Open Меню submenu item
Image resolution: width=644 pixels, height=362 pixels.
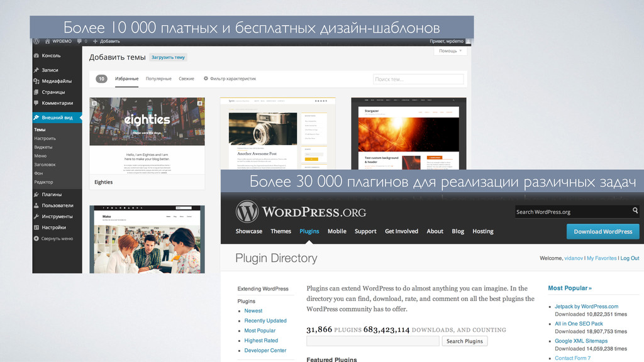click(40, 156)
